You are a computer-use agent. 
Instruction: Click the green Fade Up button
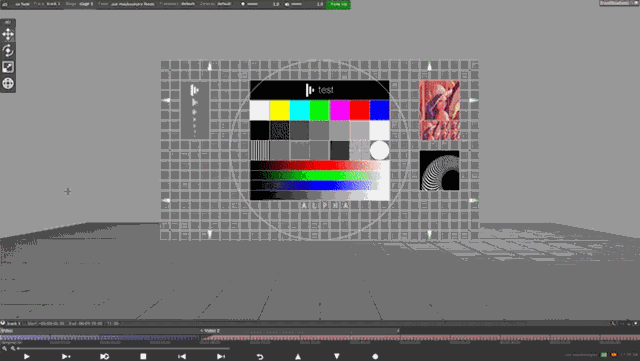coord(338,4)
